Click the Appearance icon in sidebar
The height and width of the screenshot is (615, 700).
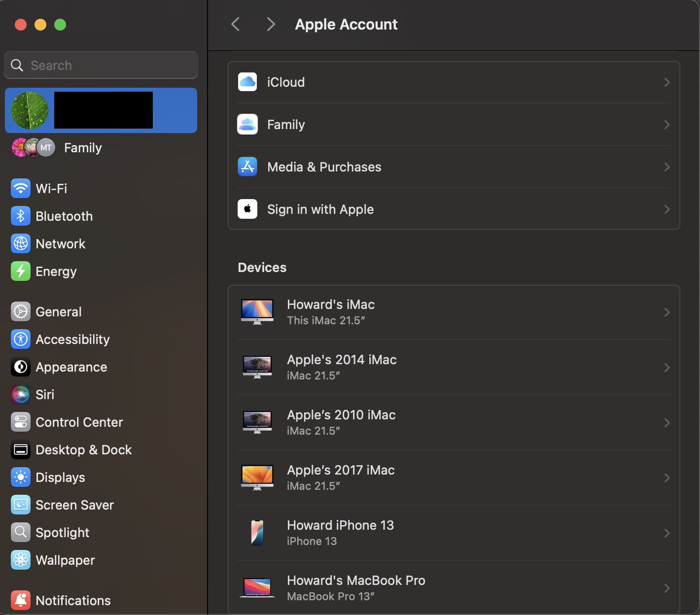click(21, 367)
